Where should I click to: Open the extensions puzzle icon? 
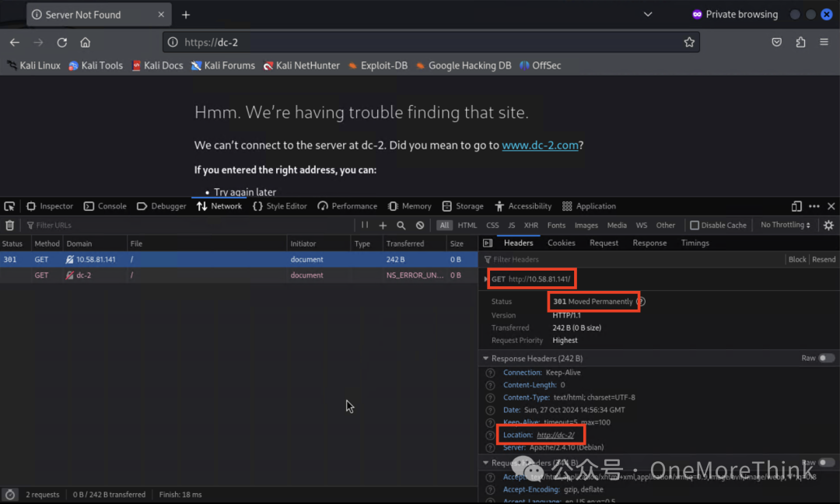point(800,42)
